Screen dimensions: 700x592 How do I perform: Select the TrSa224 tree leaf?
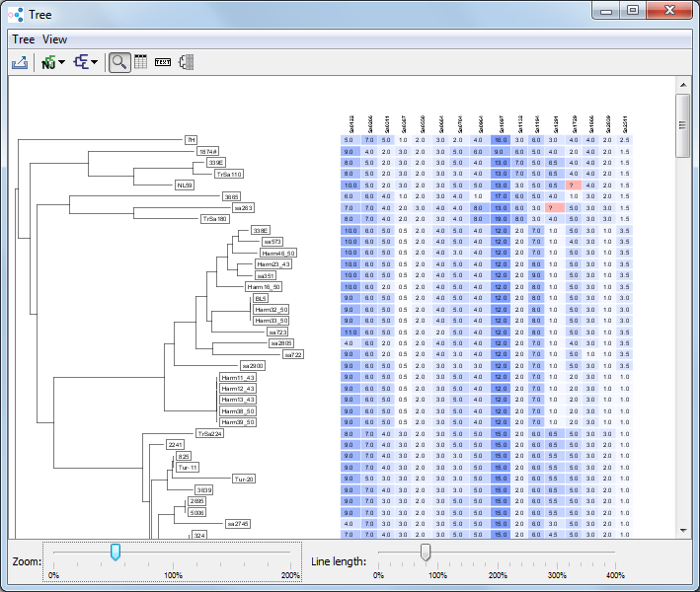[209, 433]
